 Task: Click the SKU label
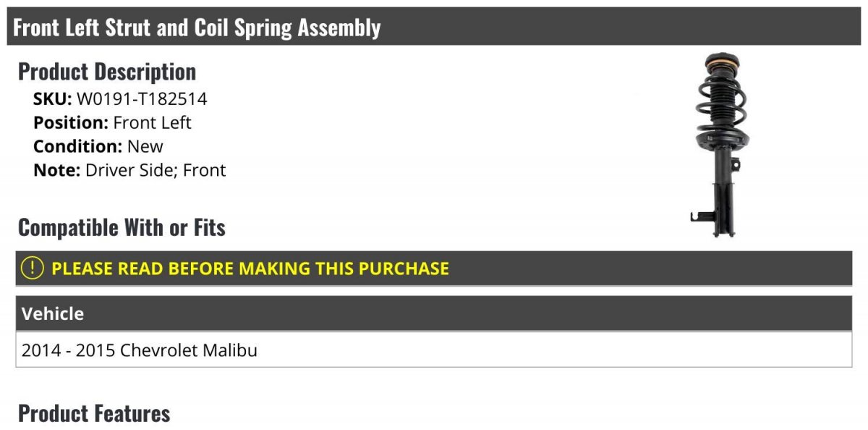point(52,98)
